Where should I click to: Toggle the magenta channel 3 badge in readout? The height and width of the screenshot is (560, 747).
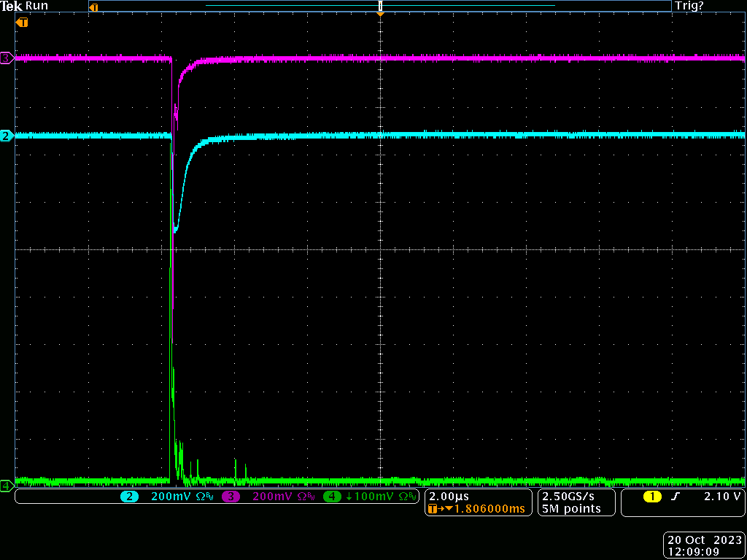tap(231, 497)
